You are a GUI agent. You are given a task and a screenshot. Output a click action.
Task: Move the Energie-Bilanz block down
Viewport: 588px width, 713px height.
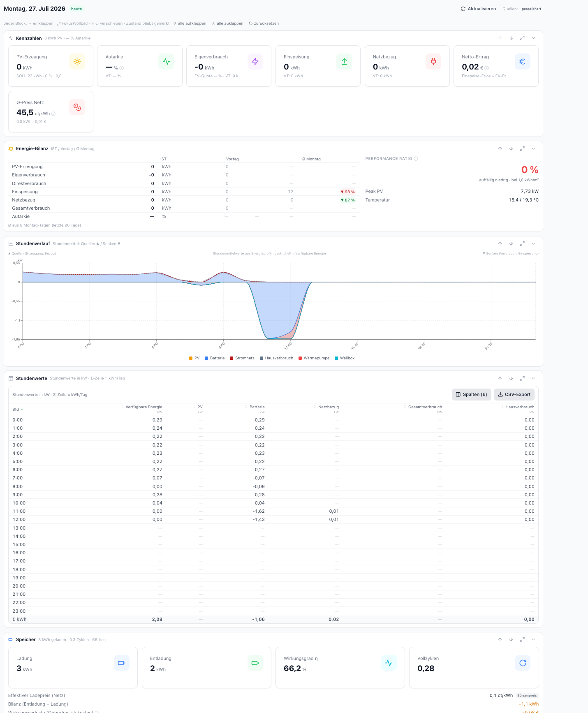pos(511,149)
